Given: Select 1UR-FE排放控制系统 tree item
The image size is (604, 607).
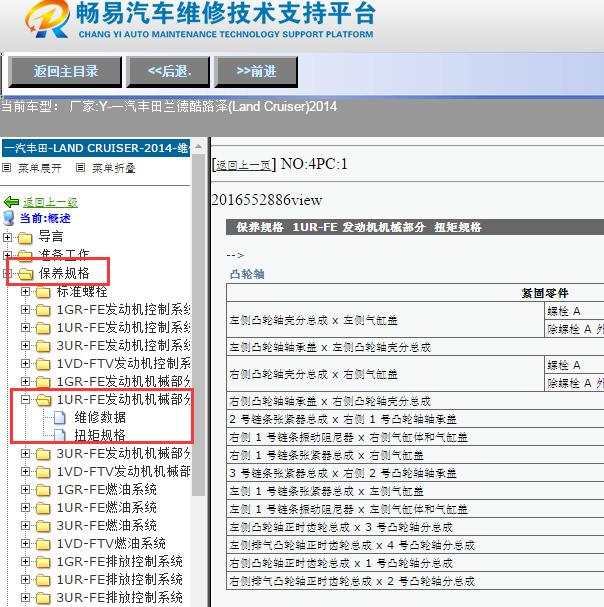Looking at the screenshot, I should pyautogui.click(x=120, y=580).
